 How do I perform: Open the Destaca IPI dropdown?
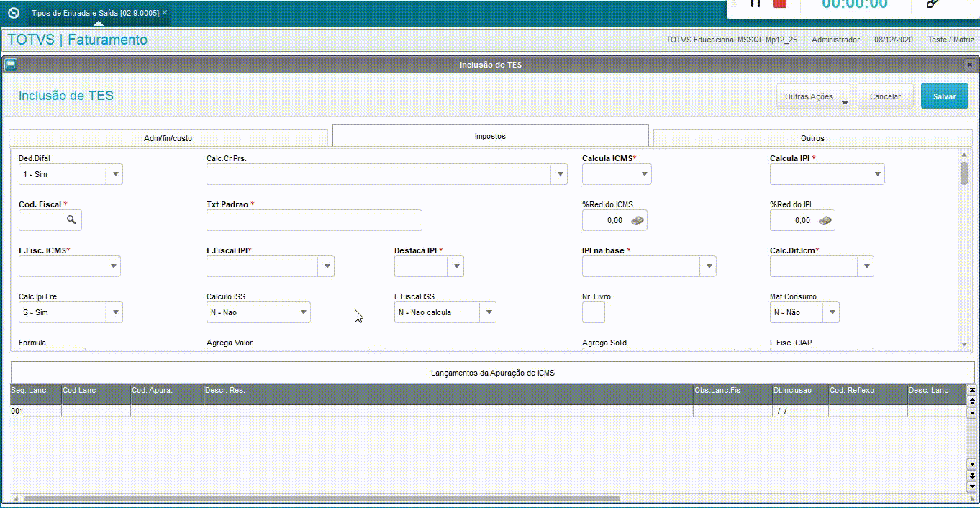pyautogui.click(x=455, y=266)
